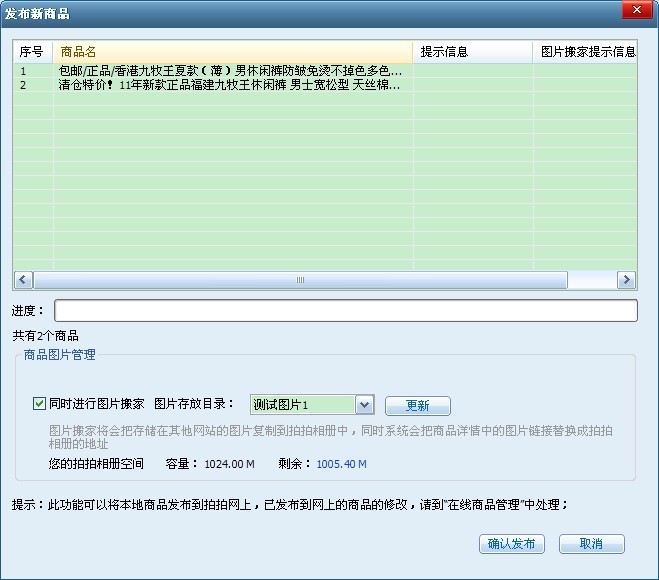Click the 提示信息 column header
The image size is (659, 580).
[x=472, y=51]
